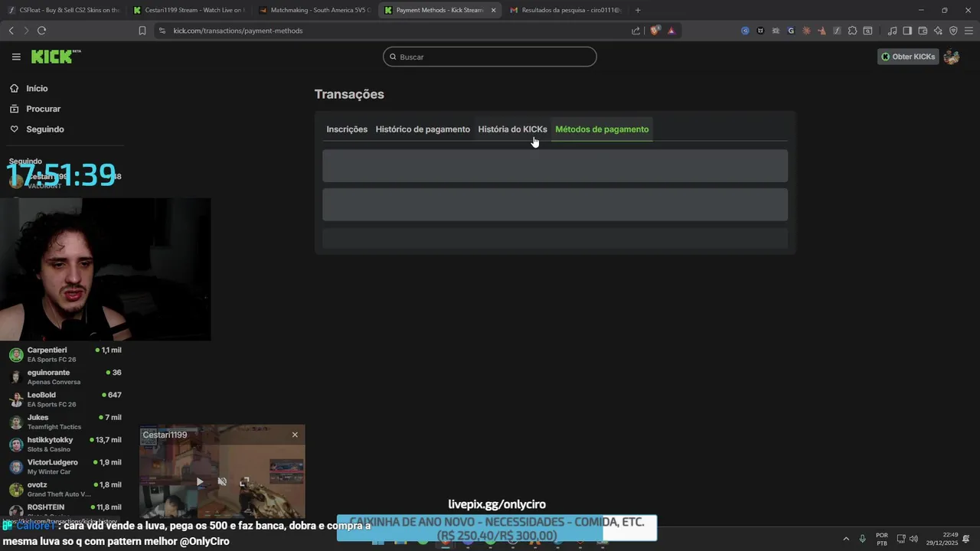Close the Payment Methods browser tab

pos(493,10)
